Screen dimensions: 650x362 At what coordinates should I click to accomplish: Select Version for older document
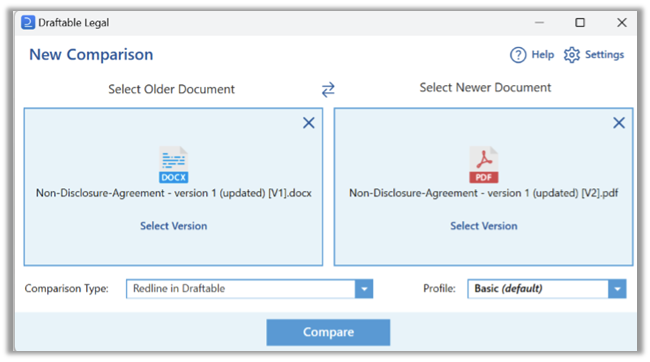[x=173, y=226]
